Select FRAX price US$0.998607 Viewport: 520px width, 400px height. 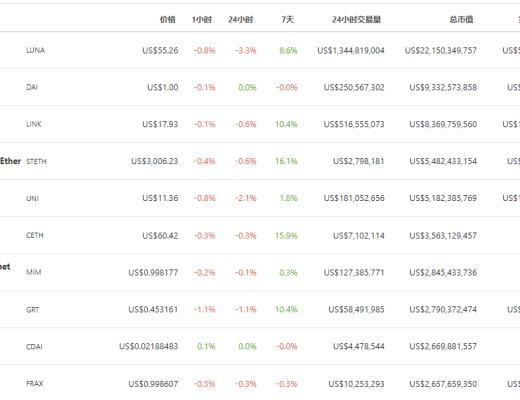click(153, 384)
